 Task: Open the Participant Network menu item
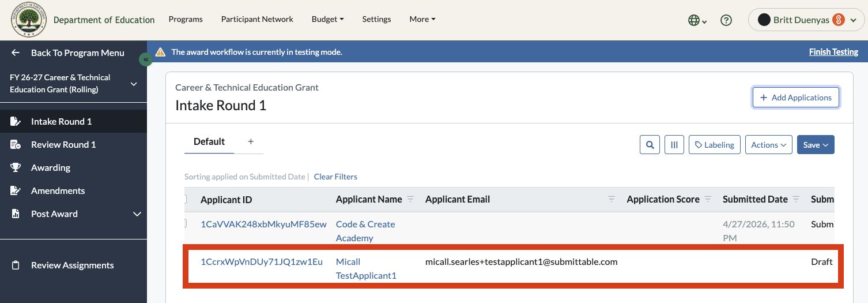[x=257, y=19]
